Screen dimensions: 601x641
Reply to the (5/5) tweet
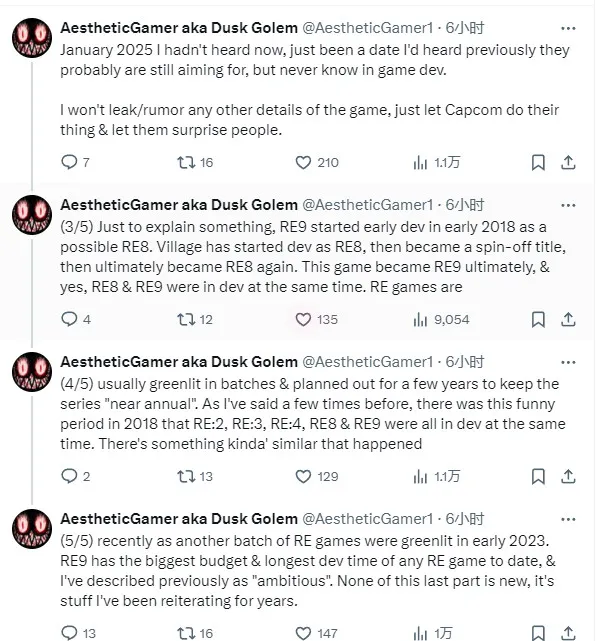click(x=69, y=632)
